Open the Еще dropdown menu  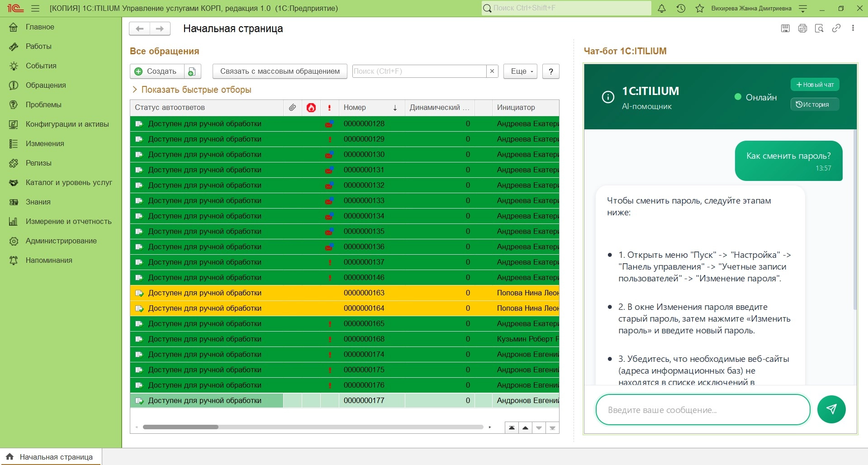(x=520, y=71)
